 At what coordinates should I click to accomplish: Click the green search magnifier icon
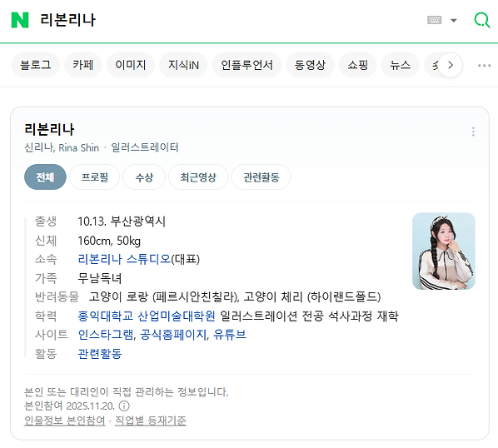tap(482, 20)
